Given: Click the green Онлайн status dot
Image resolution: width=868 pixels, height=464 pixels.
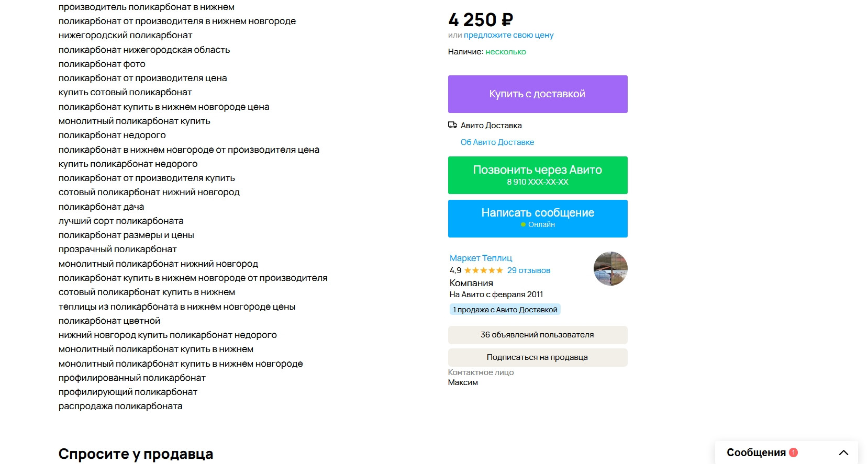Looking at the screenshot, I should click(x=523, y=224).
